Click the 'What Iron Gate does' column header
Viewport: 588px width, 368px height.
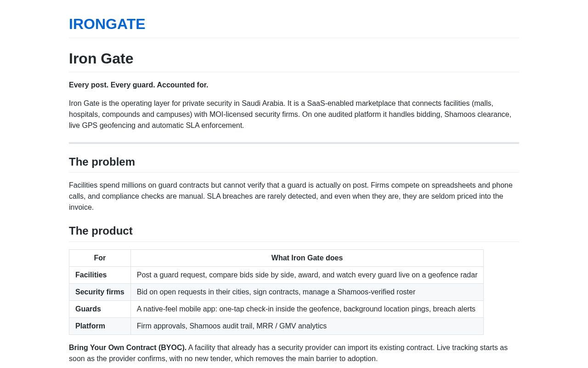307,258
